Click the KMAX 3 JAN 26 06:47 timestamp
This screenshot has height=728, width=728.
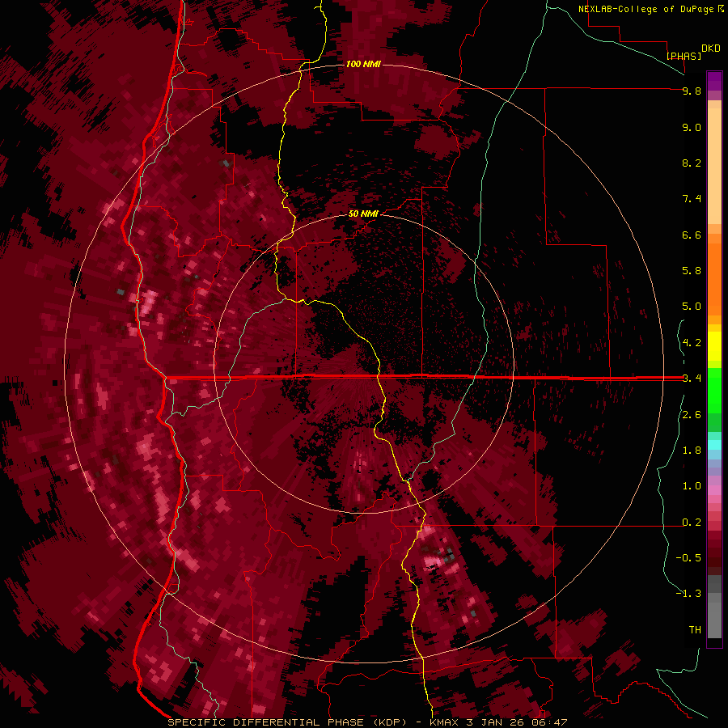tap(498, 722)
